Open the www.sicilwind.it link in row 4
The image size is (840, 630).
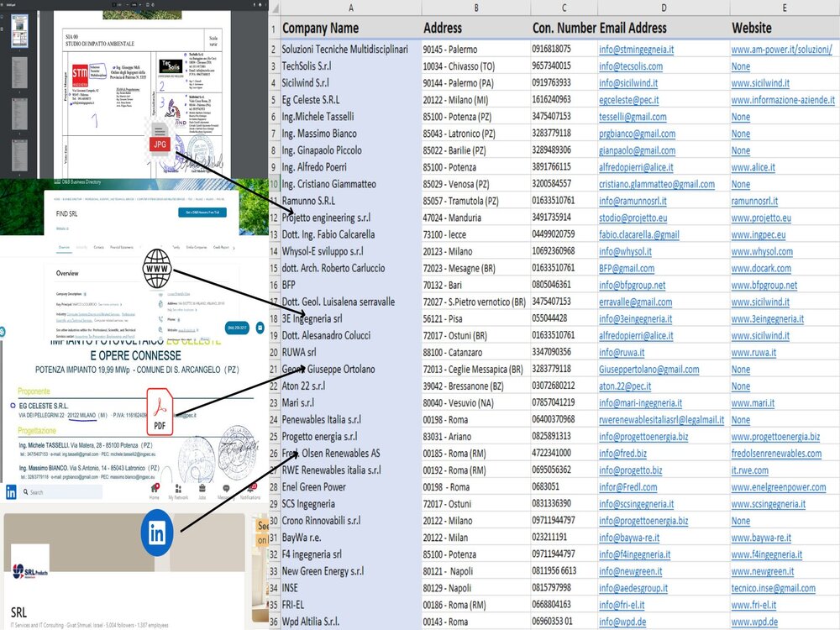pos(760,83)
